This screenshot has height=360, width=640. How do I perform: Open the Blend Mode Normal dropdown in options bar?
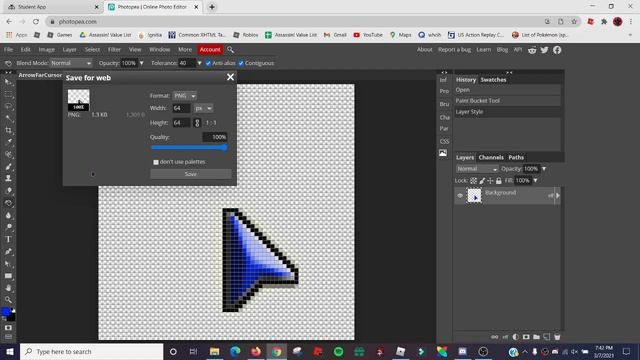point(71,63)
